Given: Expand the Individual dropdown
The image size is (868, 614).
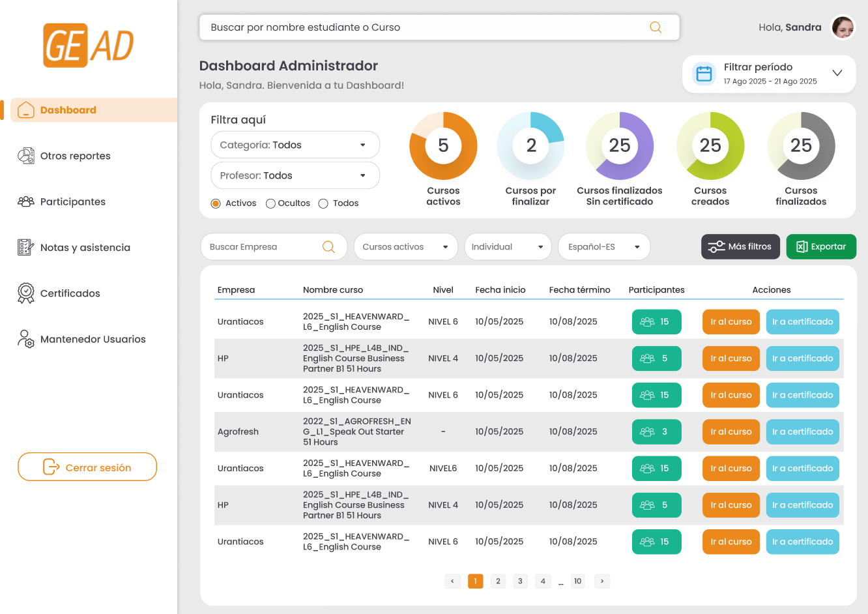Looking at the screenshot, I should coord(508,247).
